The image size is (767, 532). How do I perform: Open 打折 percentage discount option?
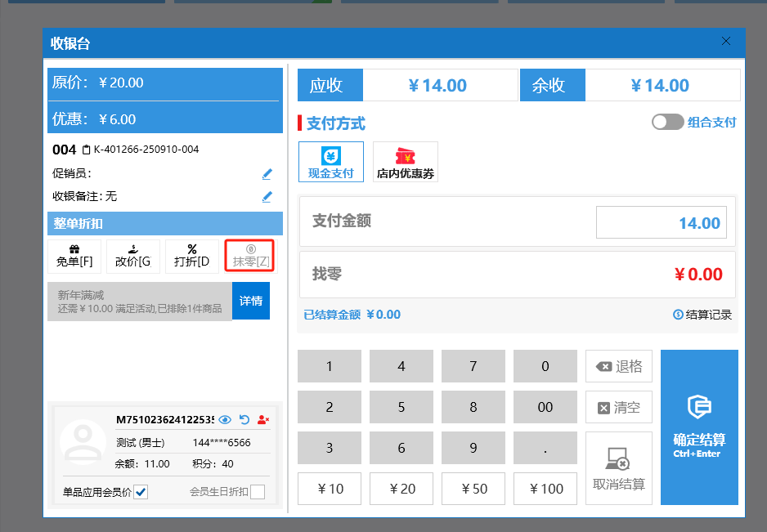coord(192,256)
